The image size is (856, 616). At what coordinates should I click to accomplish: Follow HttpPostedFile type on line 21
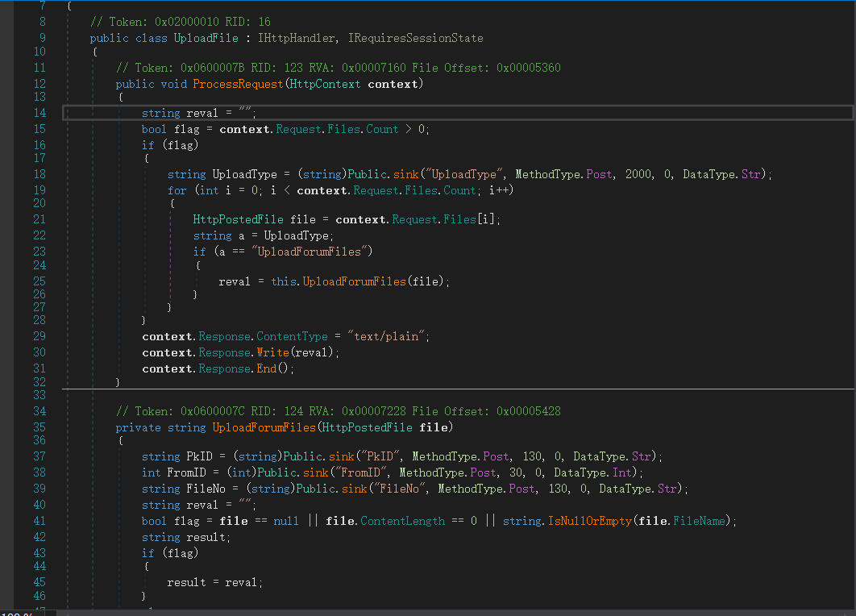coord(238,219)
